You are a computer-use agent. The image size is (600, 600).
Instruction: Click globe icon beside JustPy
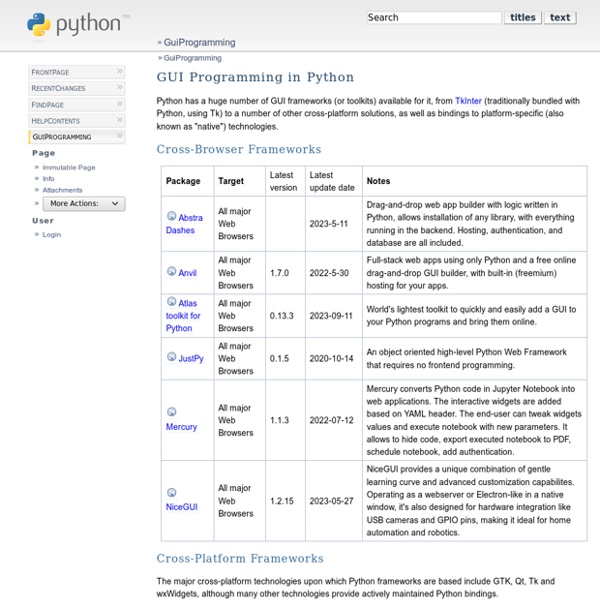tap(171, 357)
